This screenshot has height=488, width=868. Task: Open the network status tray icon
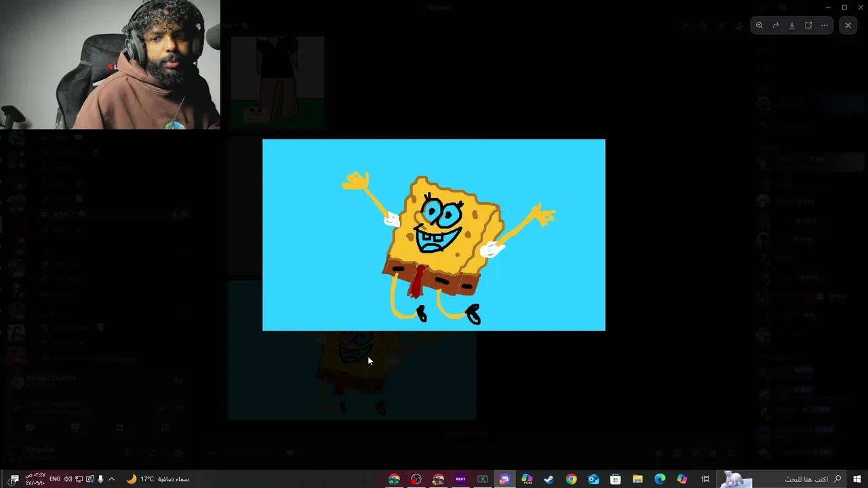(79, 479)
